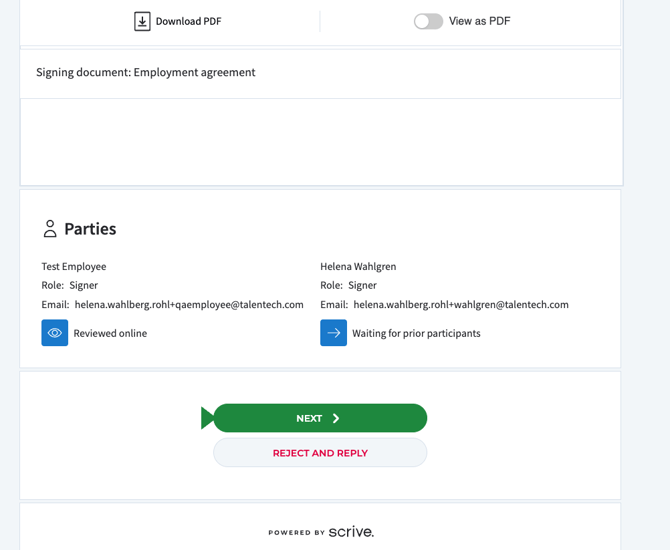Select Test Employee's email address
Screen dimensions: 670x550
189,305
